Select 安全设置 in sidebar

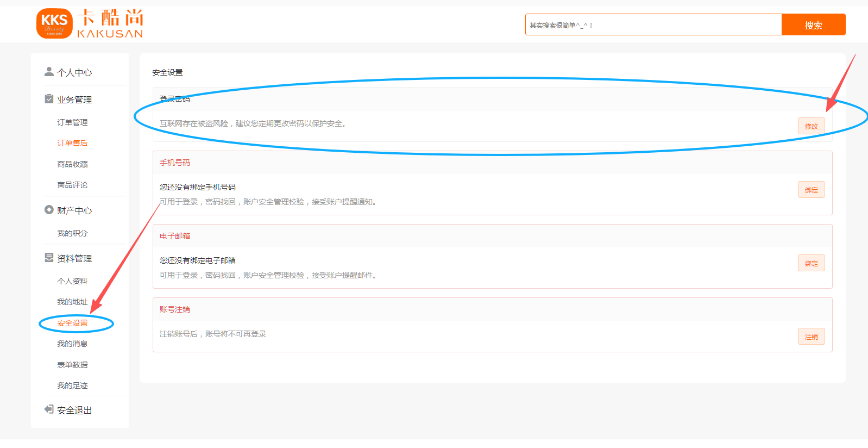[x=72, y=323]
